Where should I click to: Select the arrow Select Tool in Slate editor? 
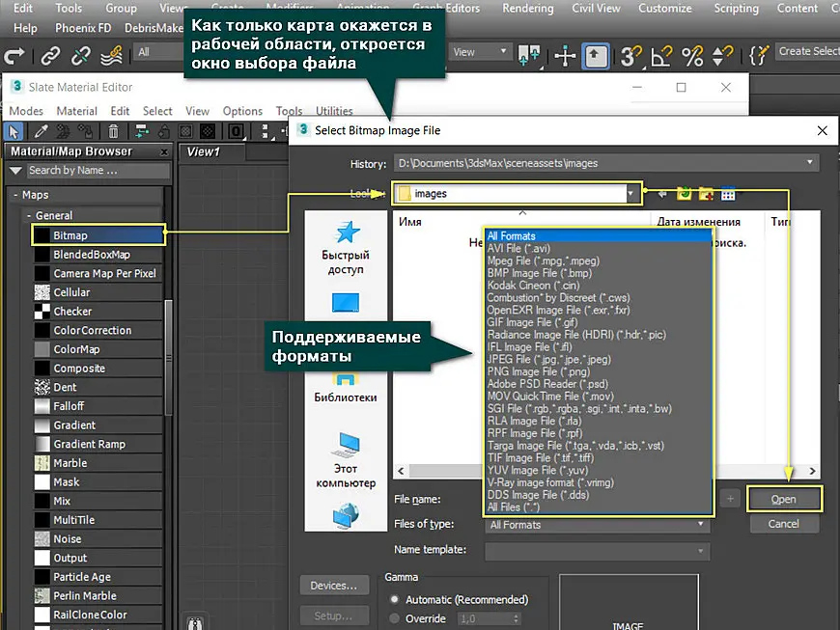[x=14, y=130]
